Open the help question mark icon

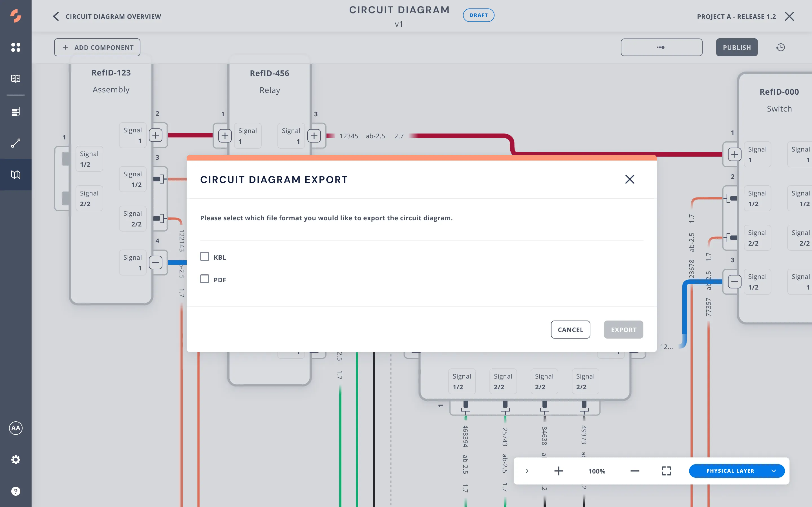pos(16,491)
